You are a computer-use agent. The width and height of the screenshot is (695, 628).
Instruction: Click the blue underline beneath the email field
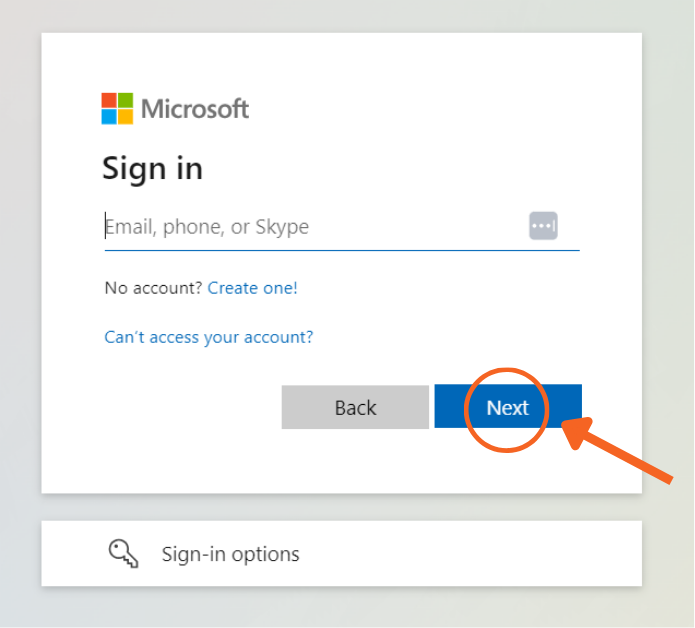click(x=342, y=249)
